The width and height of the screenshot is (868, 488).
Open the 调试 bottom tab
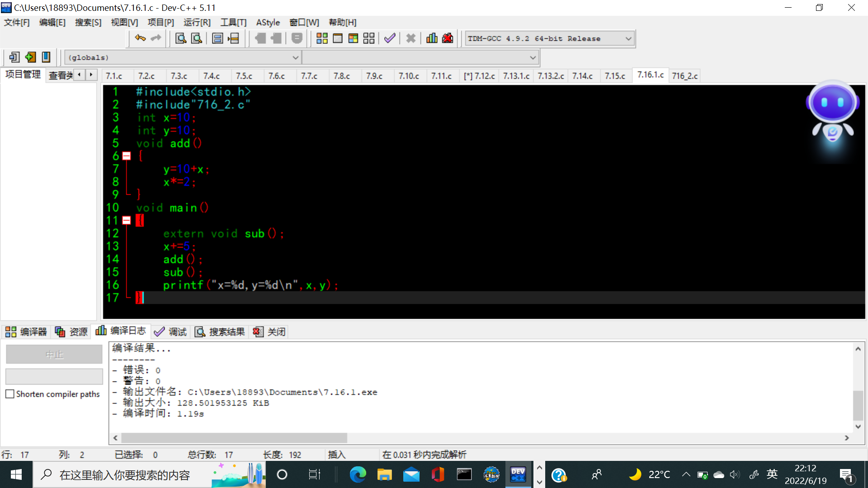(x=170, y=332)
